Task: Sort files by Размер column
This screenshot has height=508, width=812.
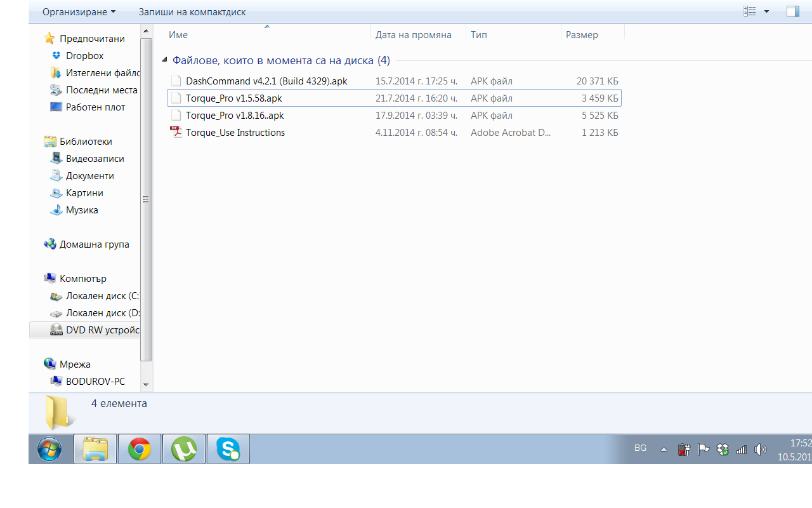Action: (x=582, y=35)
